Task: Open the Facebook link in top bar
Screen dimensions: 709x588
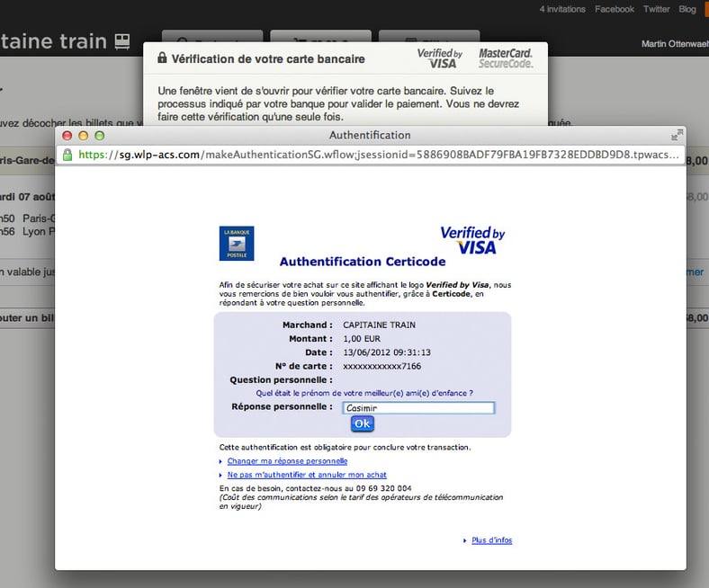Action: pyautogui.click(x=614, y=9)
